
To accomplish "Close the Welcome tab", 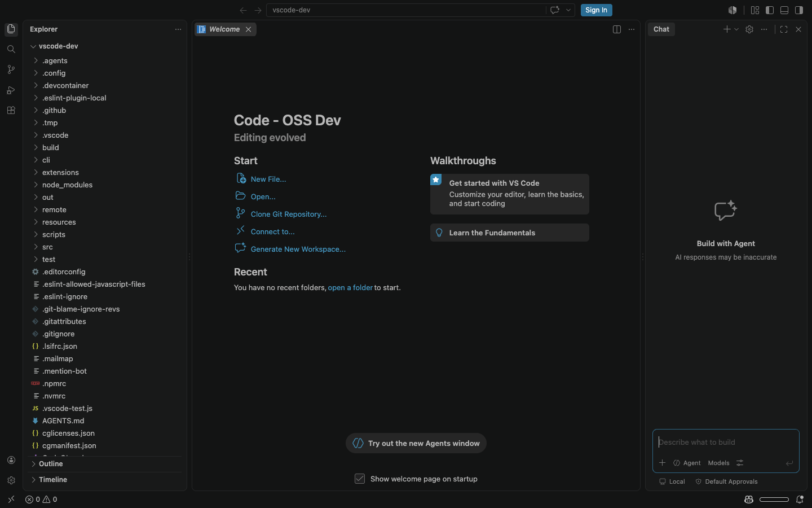I will (x=248, y=29).
